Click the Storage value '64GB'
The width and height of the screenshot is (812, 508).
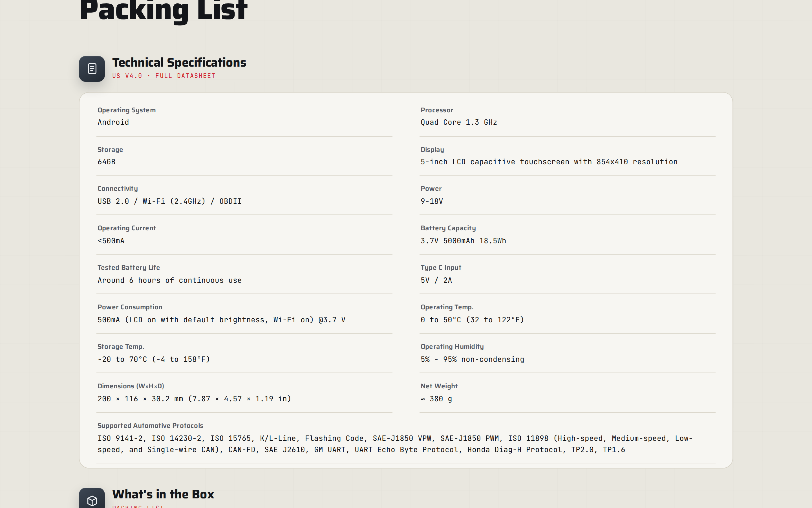pos(106,162)
